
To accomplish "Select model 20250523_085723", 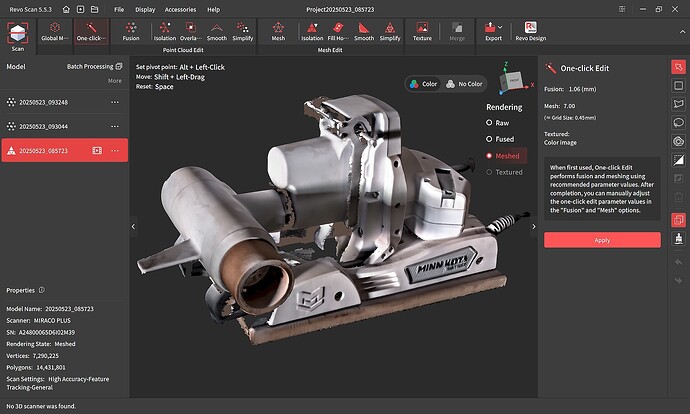I will pos(65,150).
